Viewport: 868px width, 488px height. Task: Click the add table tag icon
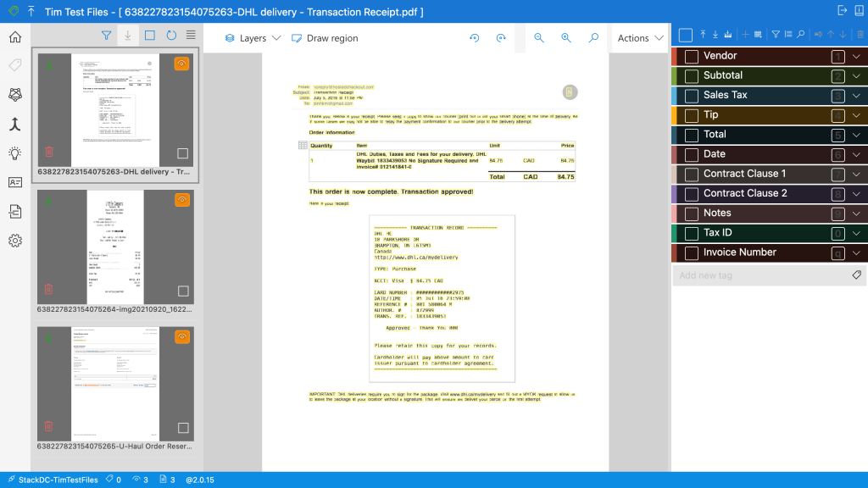coord(758,34)
